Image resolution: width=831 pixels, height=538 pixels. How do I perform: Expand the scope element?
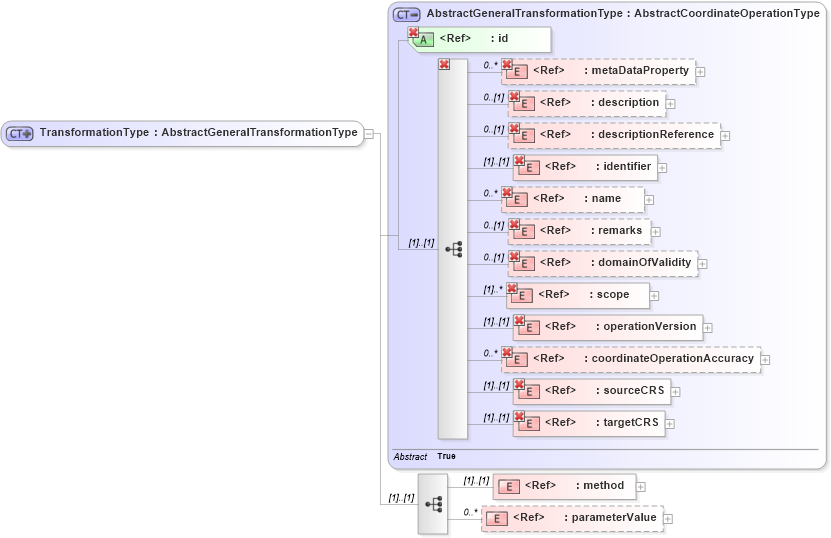(654, 296)
